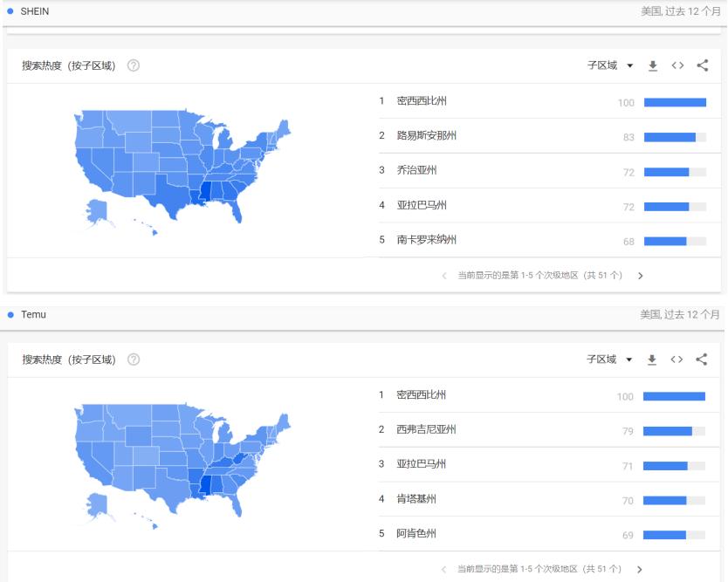This screenshot has height=582, width=728.
Task: Expand the 子区域 dropdown in Temu panel
Action: tap(609, 359)
